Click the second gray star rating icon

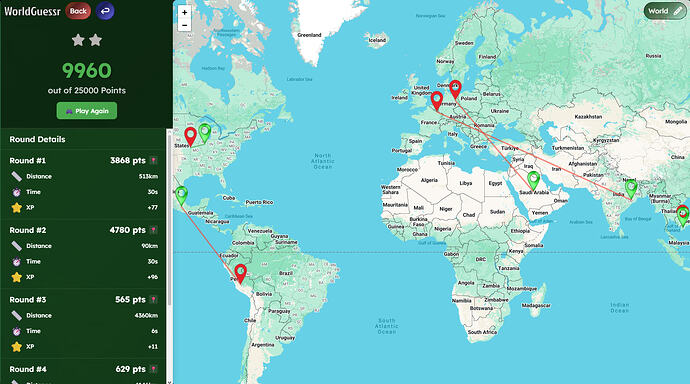click(95, 40)
